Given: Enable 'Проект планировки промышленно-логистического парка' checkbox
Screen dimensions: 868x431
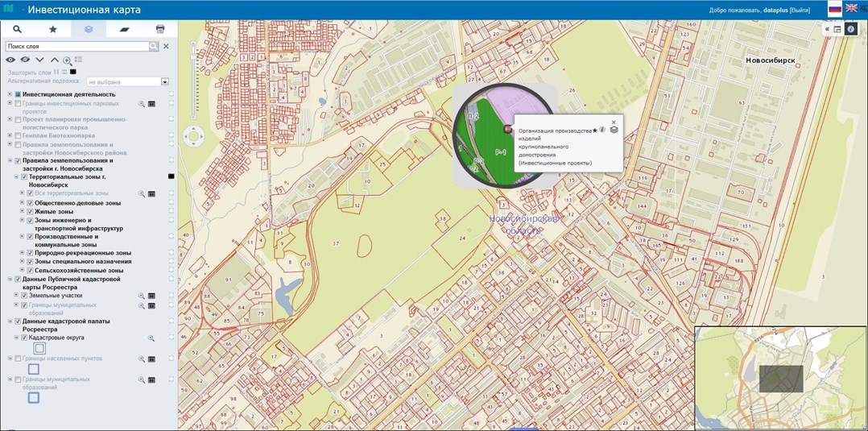Looking at the screenshot, I should tap(19, 120).
